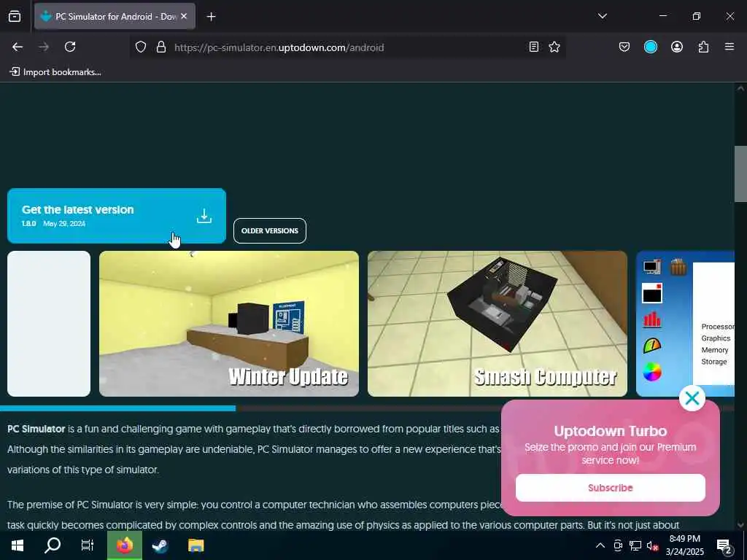Open the Smash Computer screenshot

click(498, 324)
